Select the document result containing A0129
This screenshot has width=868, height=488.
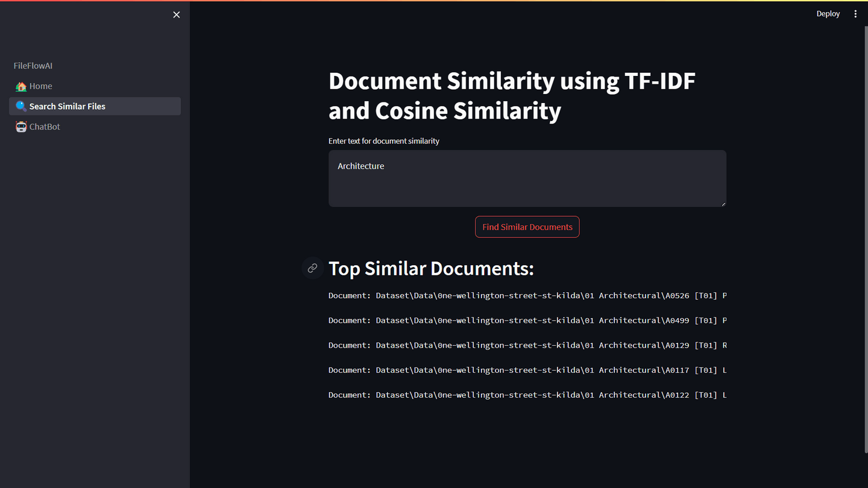point(527,345)
